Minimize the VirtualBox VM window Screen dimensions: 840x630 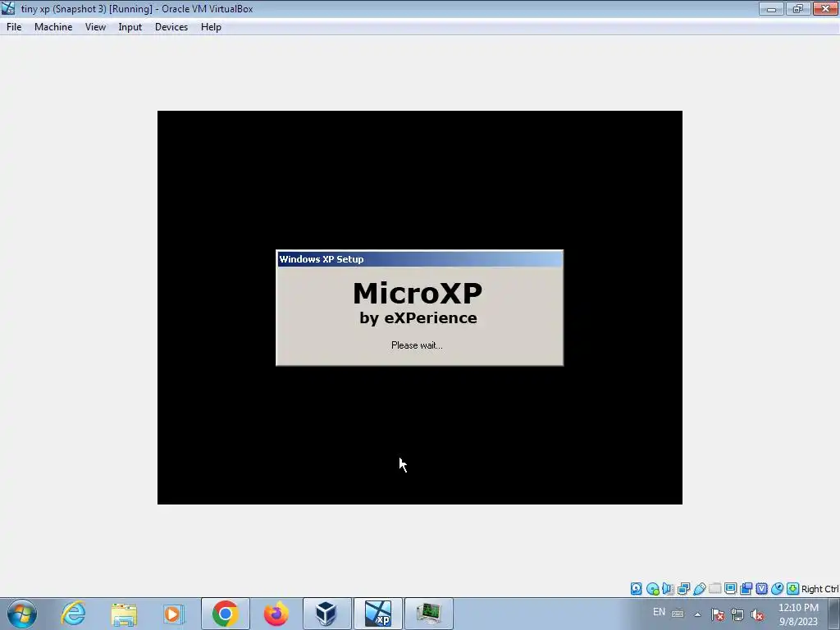click(x=771, y=8)
